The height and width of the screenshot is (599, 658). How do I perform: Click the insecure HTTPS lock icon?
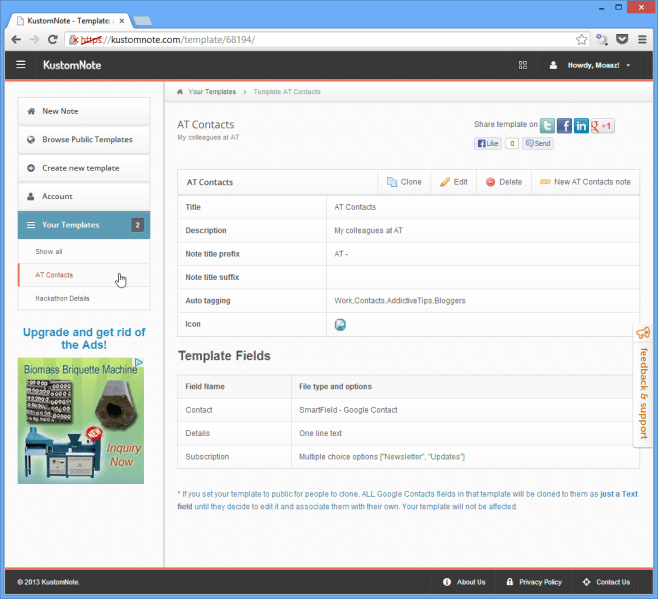coord(74,39)
